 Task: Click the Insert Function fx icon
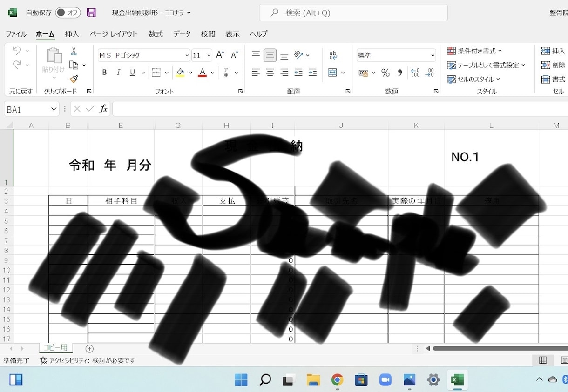[103, 109]
